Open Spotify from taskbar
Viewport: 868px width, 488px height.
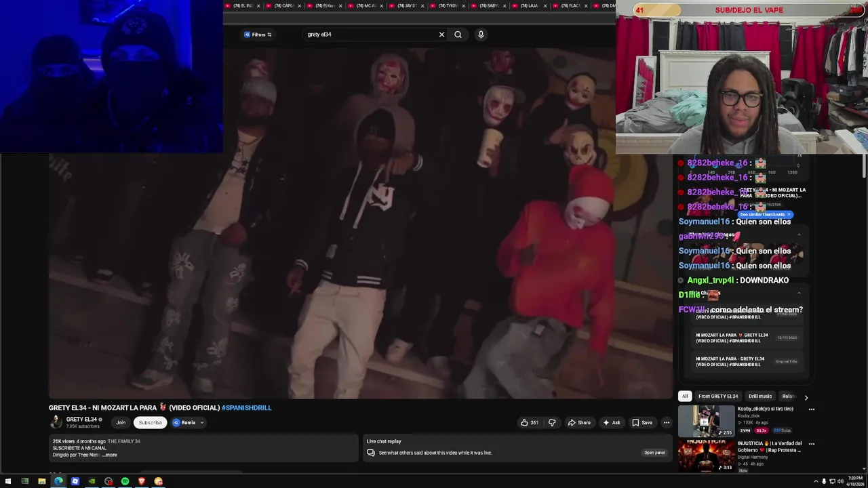pos(125,481)
